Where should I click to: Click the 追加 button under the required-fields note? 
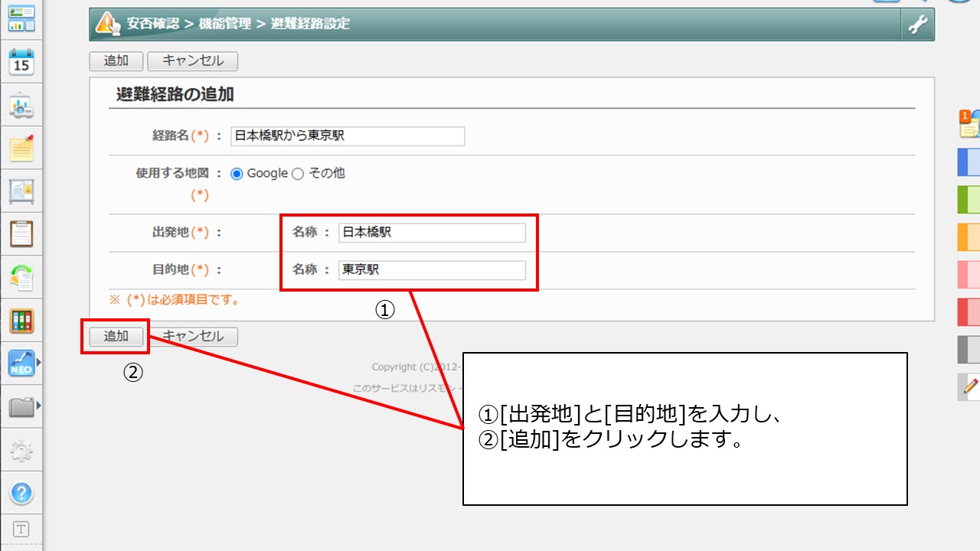tap(116, 337)
